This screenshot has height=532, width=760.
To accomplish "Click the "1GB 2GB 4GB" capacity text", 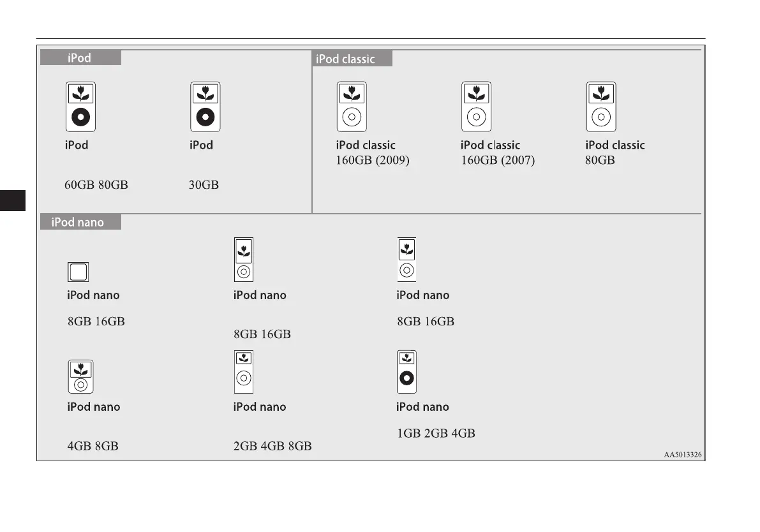I will 436,433.
